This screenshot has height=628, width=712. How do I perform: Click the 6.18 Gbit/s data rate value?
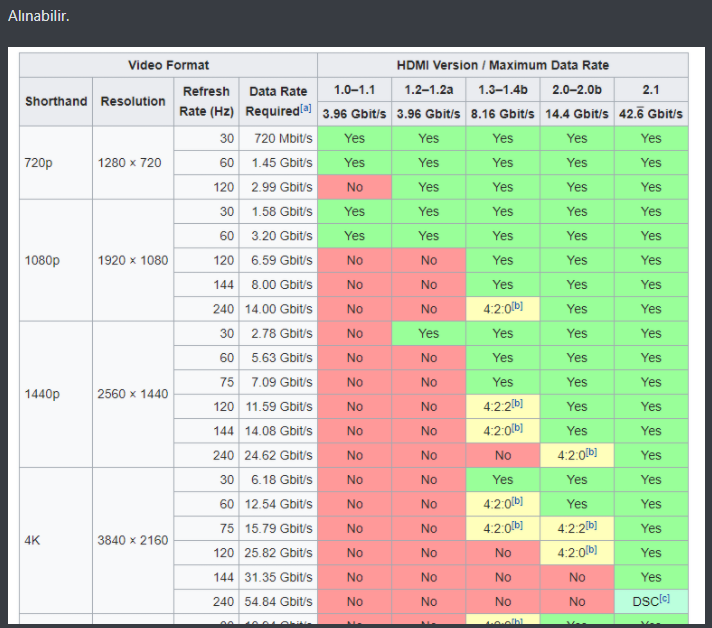282,480
